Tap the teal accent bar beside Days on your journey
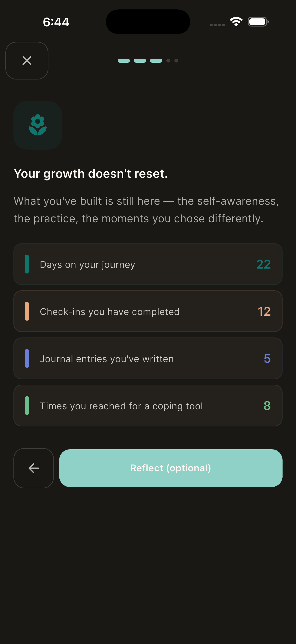 click(27, 264)
